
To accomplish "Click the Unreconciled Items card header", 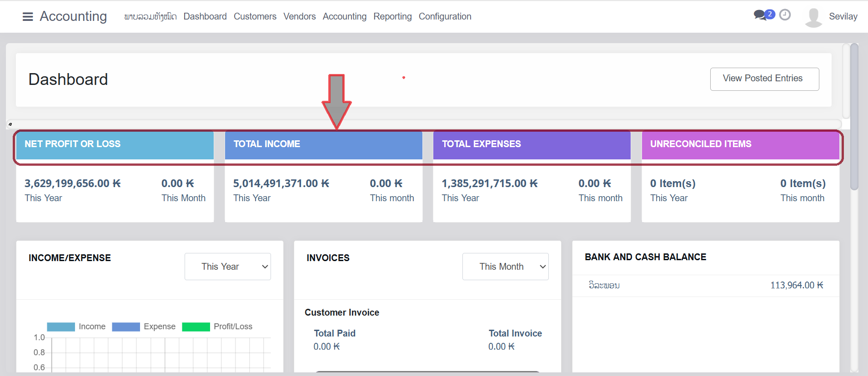I will pos(740,144).
